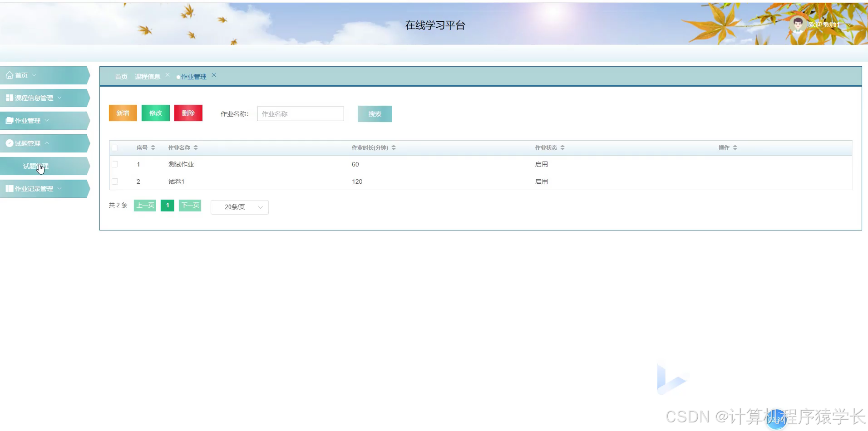Select the home icon beside 首页
This screenshot has width=868, height=431.
(9, 75)
